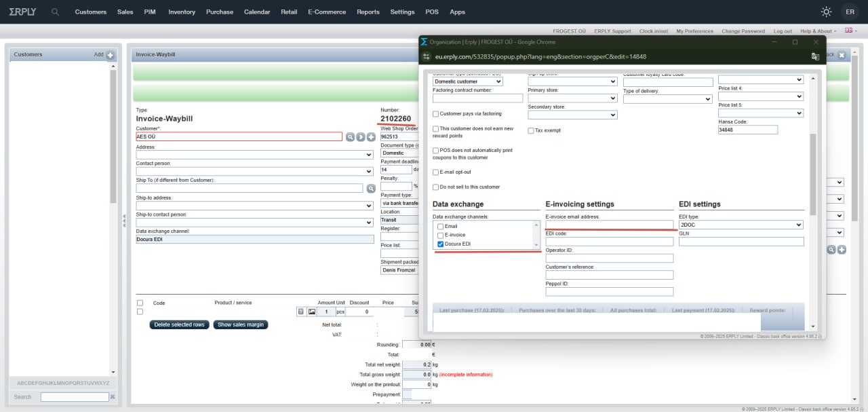The width and height of the screenshot is (868, 412).
Task: Open the Inventory menu
Action: coord(182,12)
